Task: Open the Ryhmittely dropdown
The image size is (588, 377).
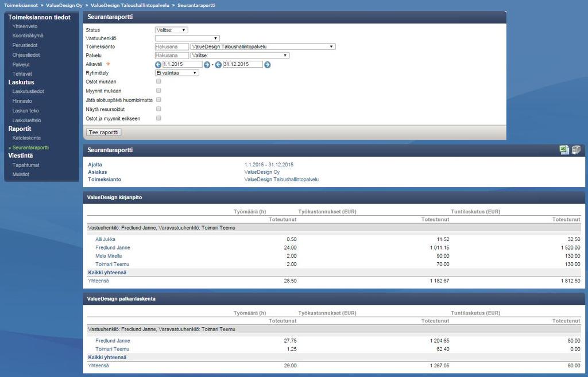Action: 177,73
